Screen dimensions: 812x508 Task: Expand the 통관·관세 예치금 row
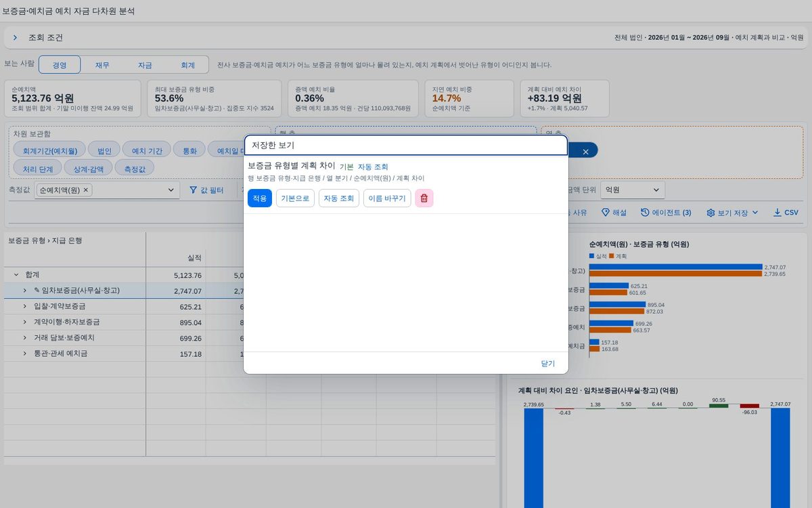coord(26,353)
